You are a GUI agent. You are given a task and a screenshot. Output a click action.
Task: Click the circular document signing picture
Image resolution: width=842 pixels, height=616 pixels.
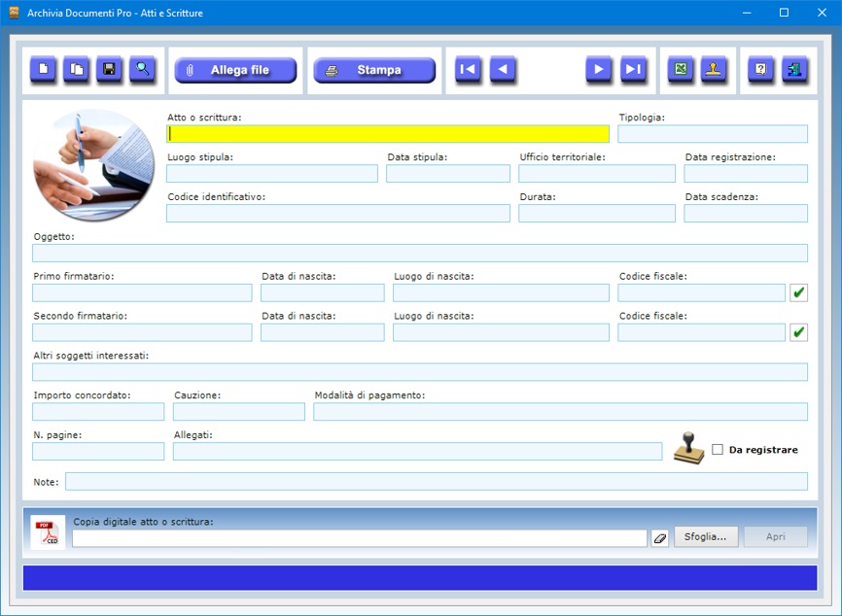pos(94,165)
